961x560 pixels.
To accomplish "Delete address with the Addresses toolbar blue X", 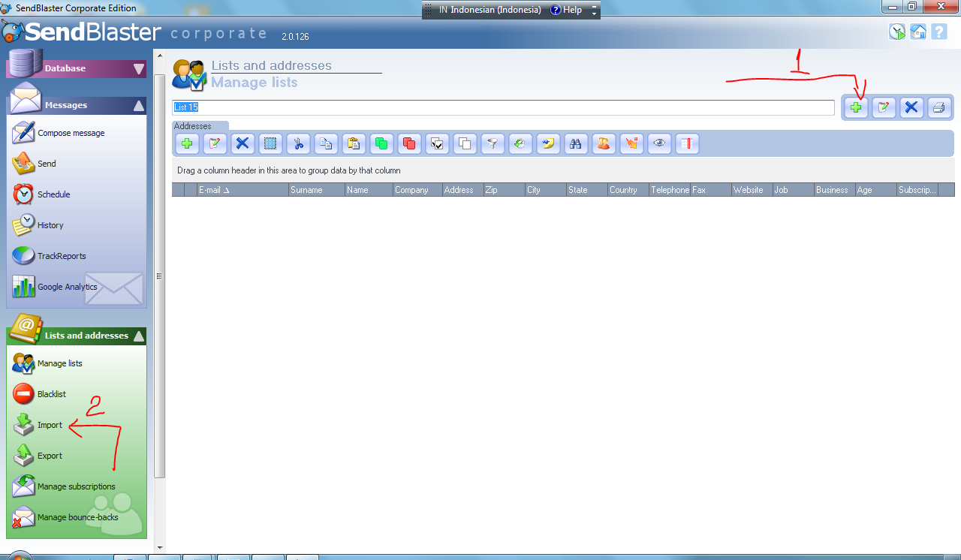I will (x=243, y=143).
